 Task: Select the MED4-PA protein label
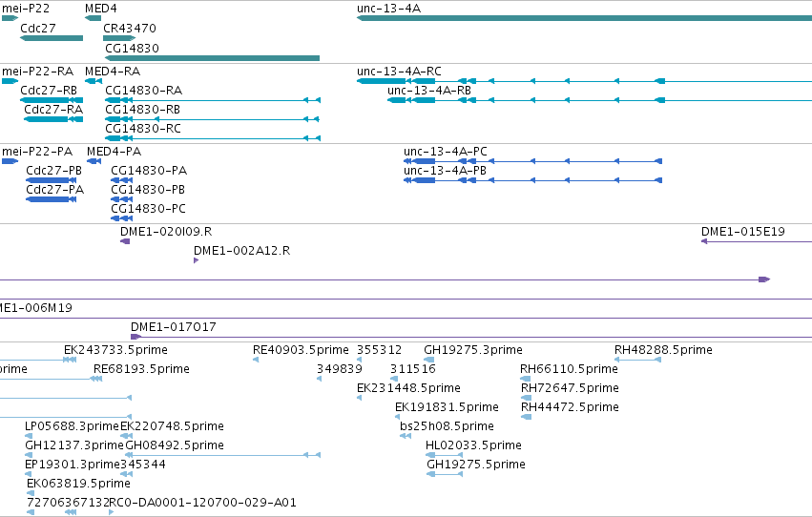[x=114, y=151]
